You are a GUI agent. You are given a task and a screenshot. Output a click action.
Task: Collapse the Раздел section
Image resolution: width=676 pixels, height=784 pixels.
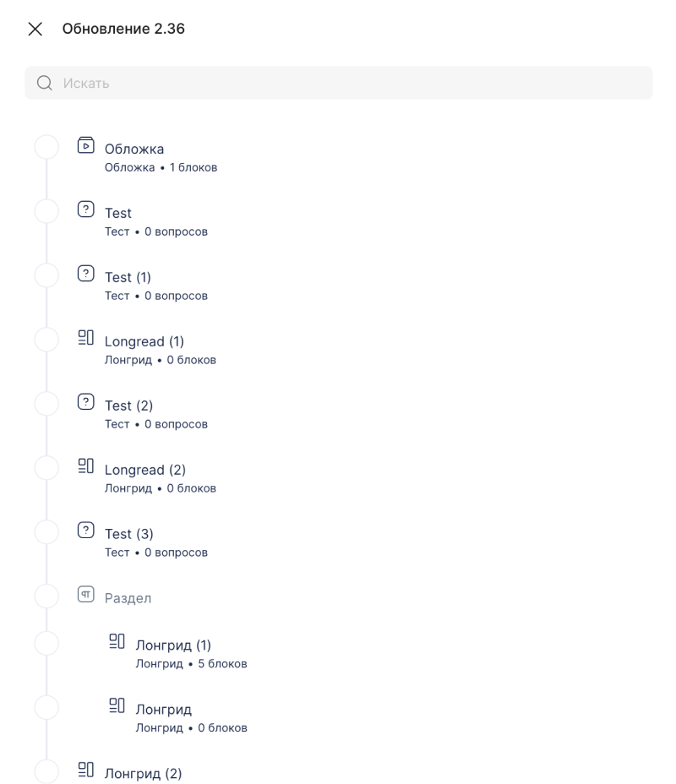click(128, 598)
